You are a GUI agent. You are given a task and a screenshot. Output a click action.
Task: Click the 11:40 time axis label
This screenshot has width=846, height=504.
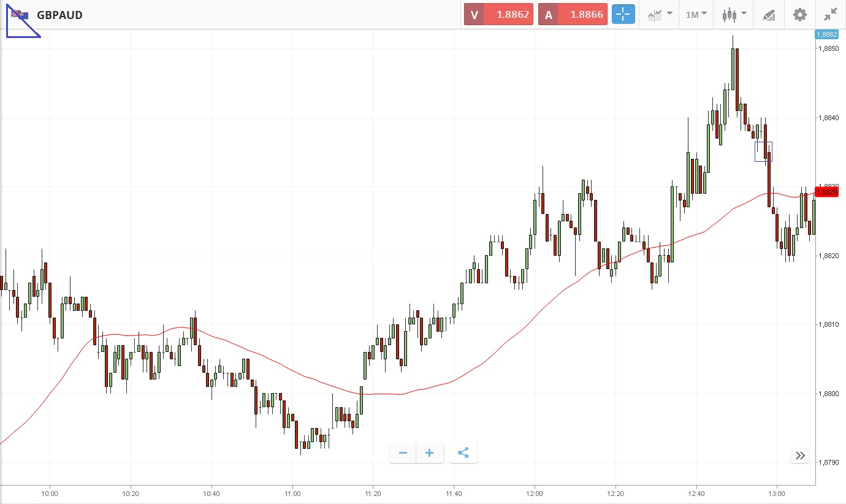point(454,493)
